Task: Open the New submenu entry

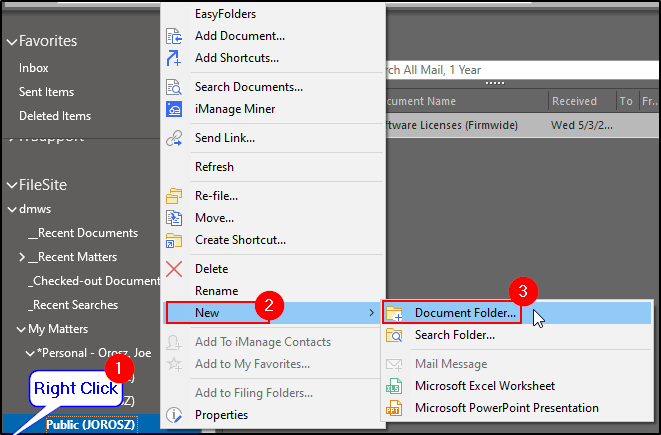Action: [x=271, y=313]
